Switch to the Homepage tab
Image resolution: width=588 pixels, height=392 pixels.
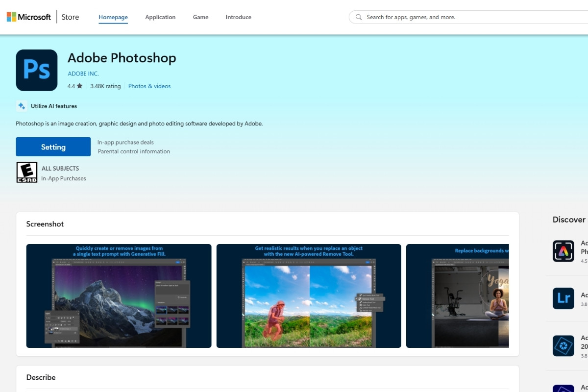click(113, 17)
